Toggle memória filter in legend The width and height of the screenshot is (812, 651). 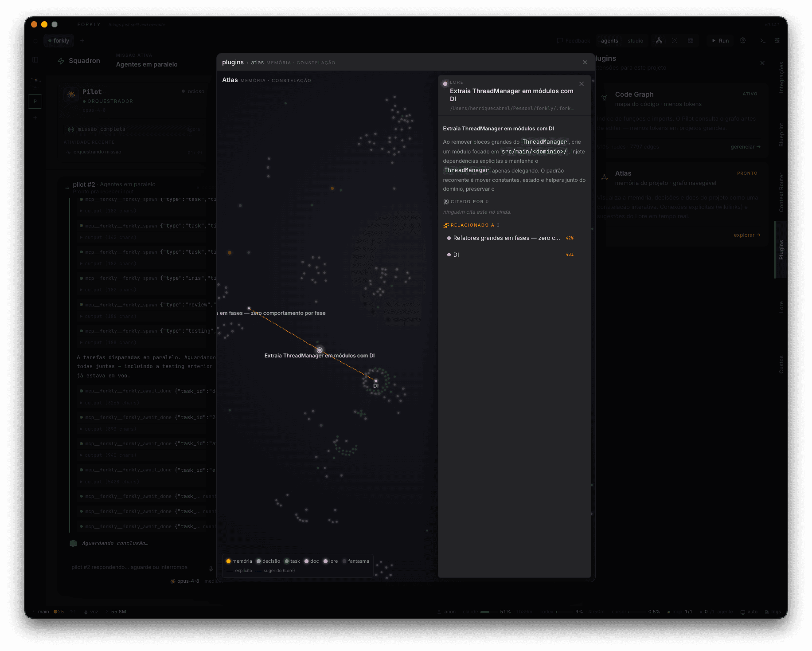[239, 561]
